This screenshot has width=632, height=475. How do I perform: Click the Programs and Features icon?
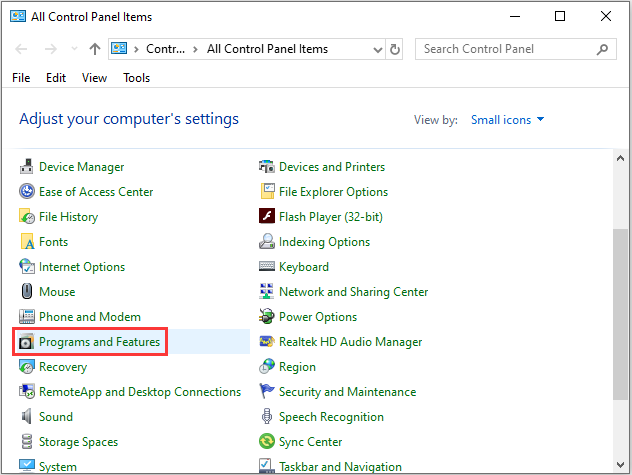pyautogui.click(x=27, y=342)
